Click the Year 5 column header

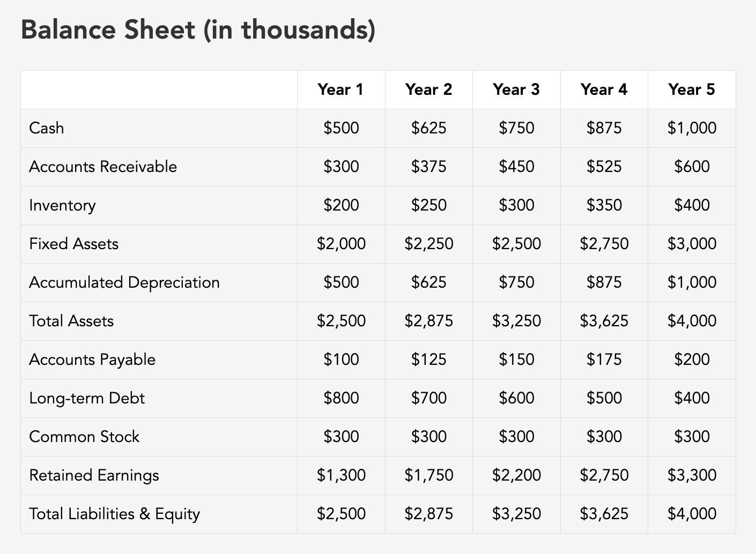click(691, 89)
